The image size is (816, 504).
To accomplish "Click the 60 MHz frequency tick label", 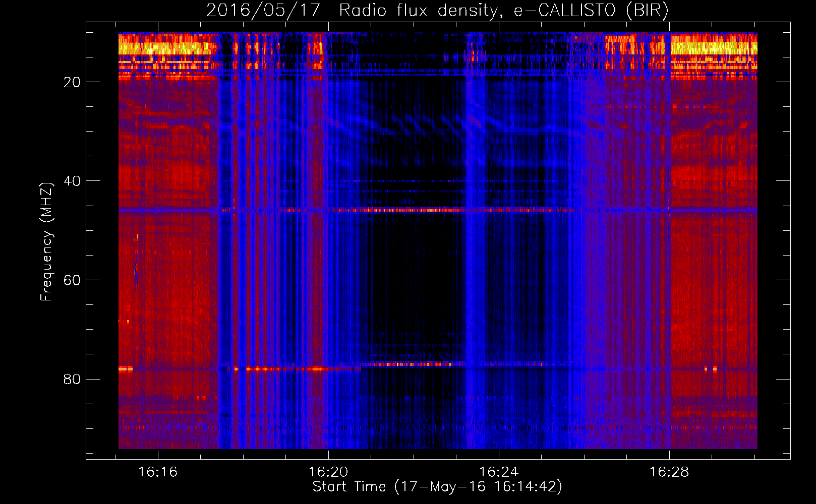I will [x=72, y=280].
